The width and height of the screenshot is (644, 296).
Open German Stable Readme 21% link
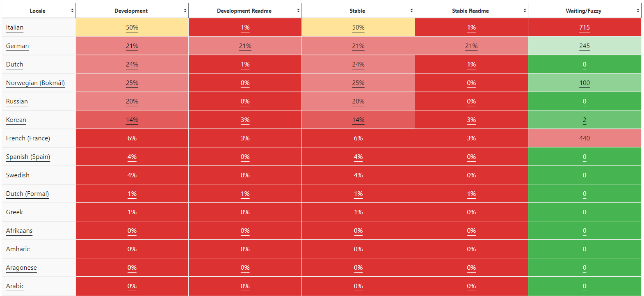(x=471, y=46)
